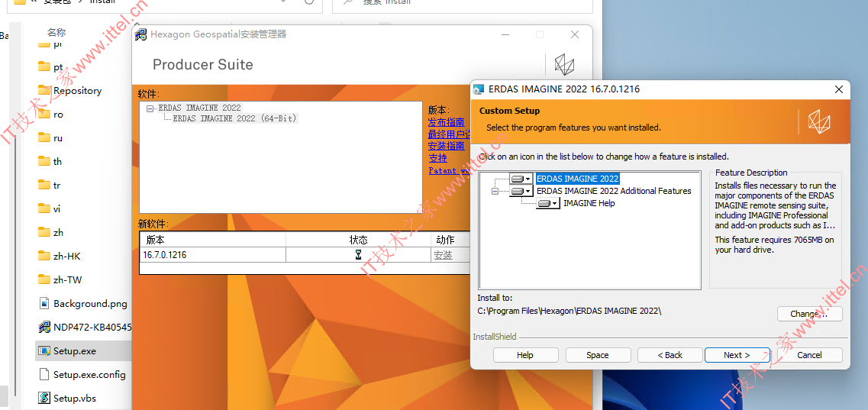Select ERDAS IMAGINE 2022 feature row
Screen dimensions: 868x410
point(577,179)
